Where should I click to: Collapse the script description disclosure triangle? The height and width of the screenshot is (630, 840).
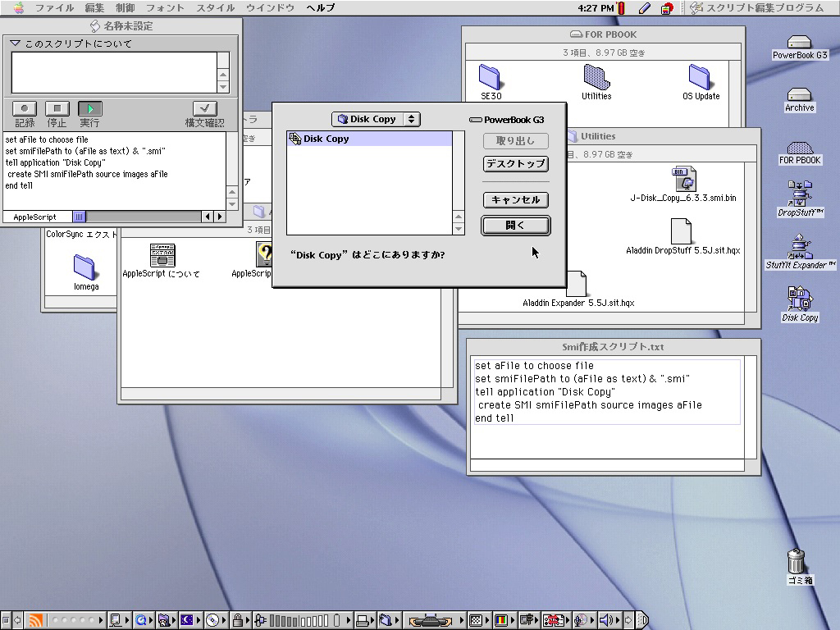coord(15,43)
